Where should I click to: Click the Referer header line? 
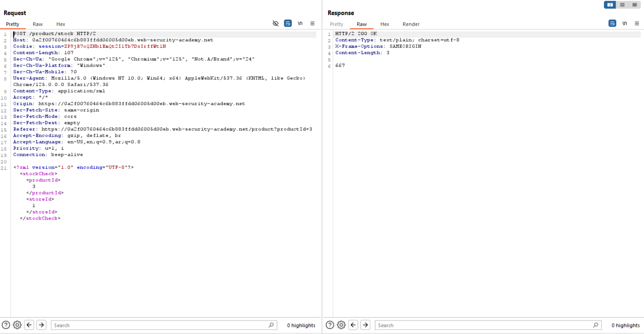click(x=163, y=129)
